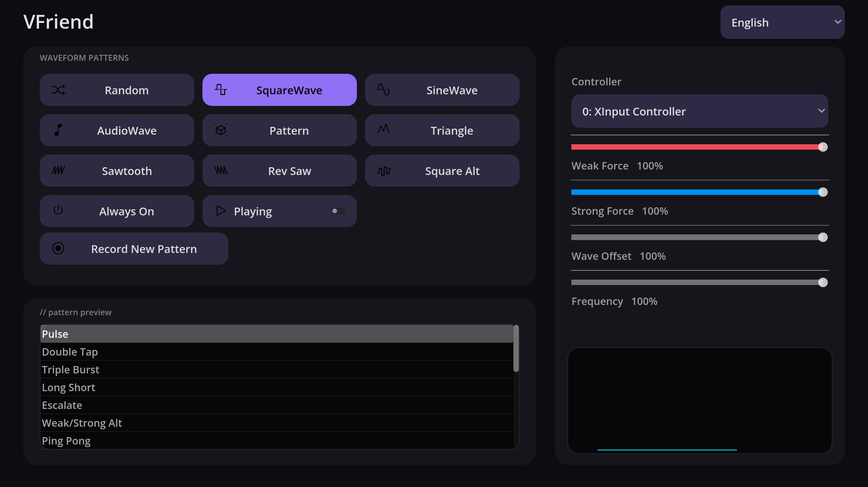The height and width of the screenshot is (487, 868).
Task: Click the cube icon on Pattern
Action: point(221,130)
